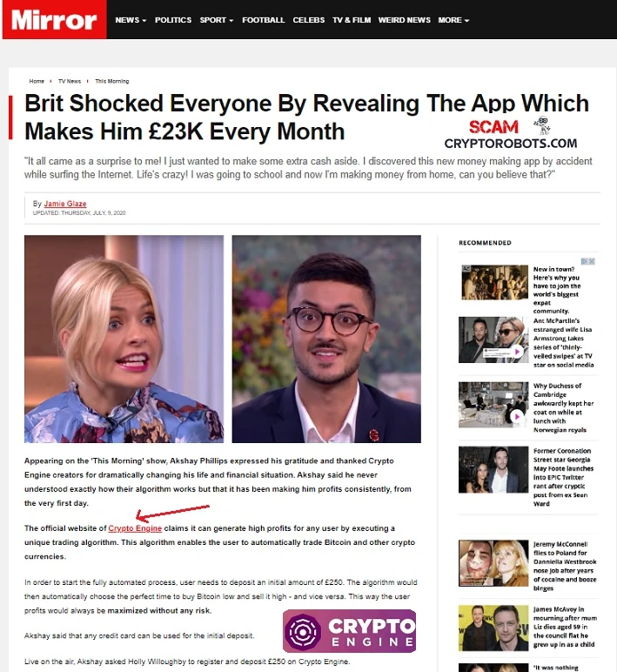Click the cryptorobots.com robot mascot icon

pos(542,125)
